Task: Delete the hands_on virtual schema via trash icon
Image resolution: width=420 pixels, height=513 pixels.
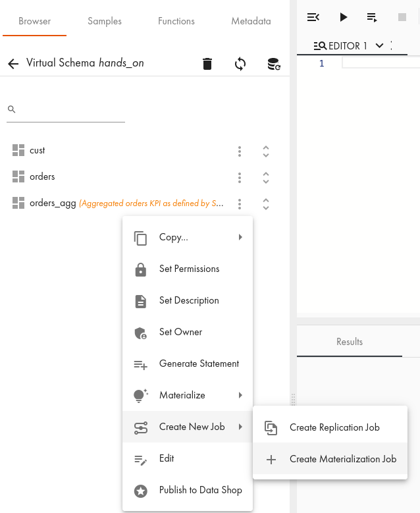Action: [x=207, y=64]
